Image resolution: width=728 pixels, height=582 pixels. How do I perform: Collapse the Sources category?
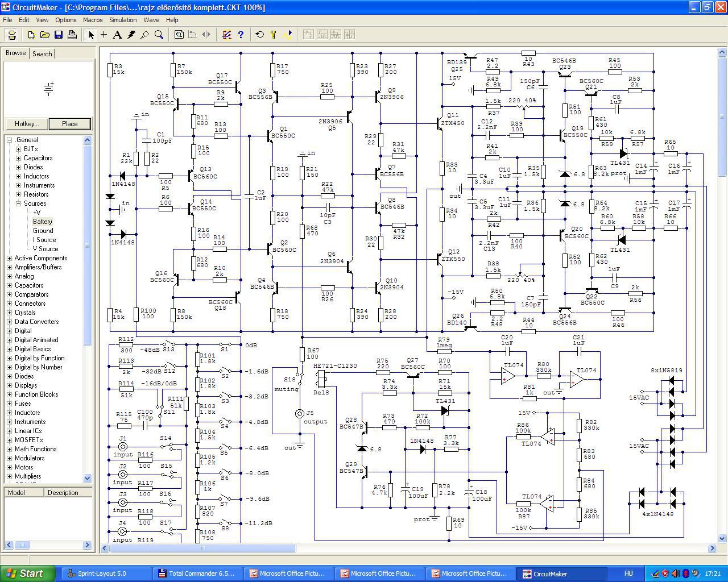[x=18, y=203]
